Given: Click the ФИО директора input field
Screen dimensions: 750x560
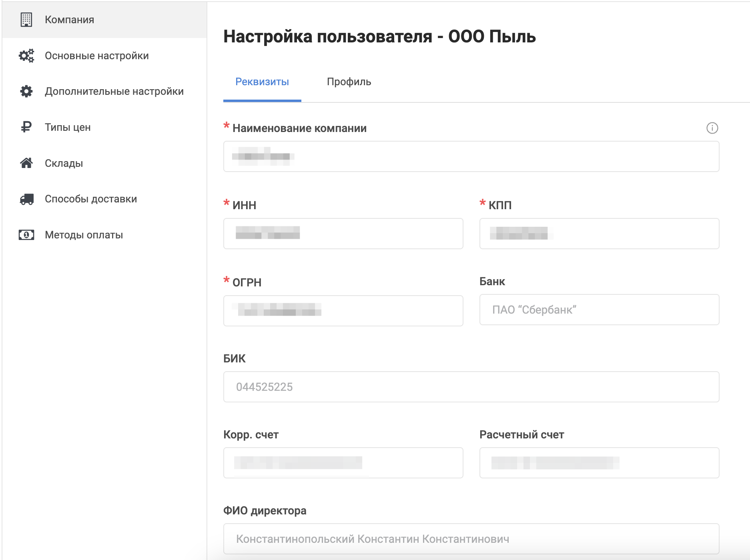Looking at the screenshot, I should point(471,539).
